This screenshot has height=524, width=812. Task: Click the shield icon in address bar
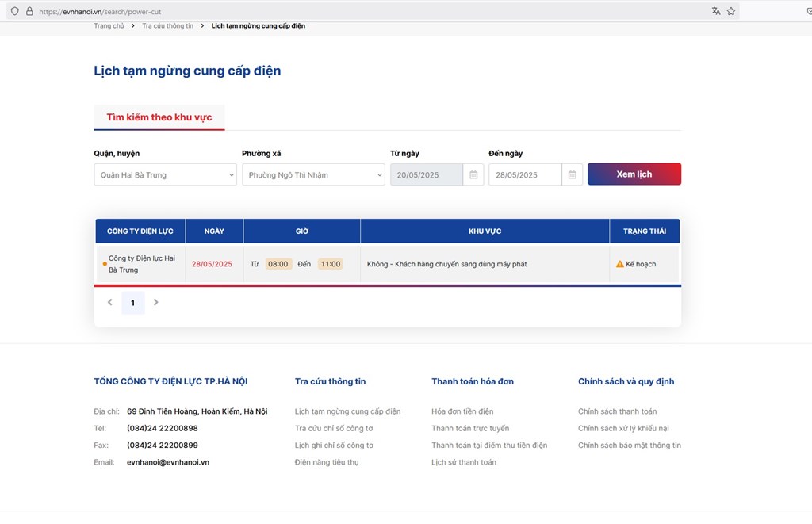click(x=14, y=11)
